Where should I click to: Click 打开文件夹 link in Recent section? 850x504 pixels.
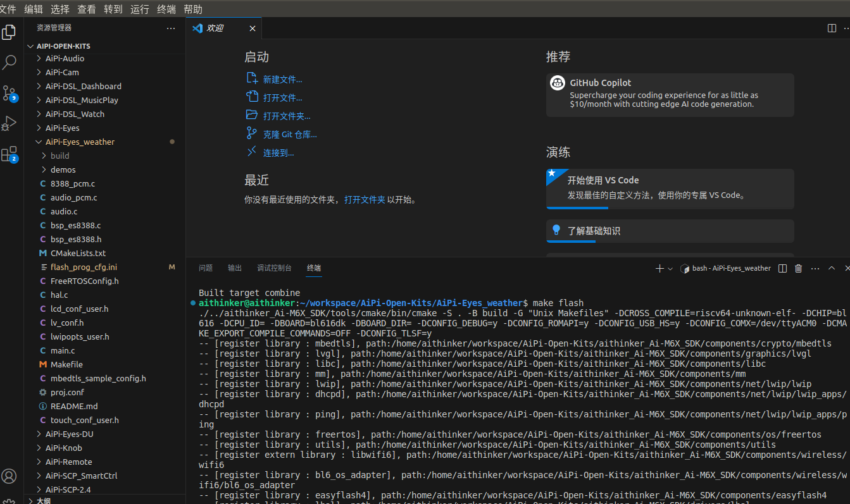coord(365,199)
